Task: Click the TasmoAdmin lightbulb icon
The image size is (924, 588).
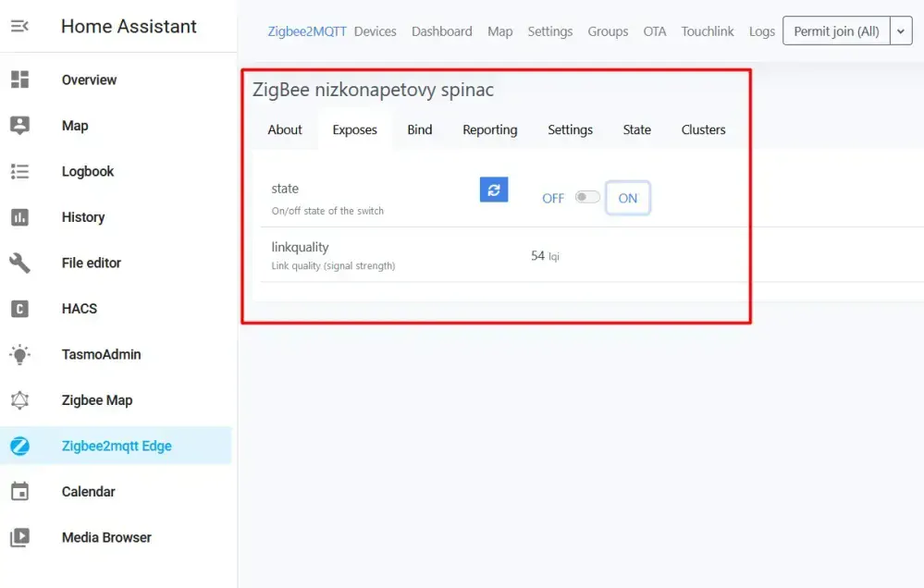Action: click(x=19, y=354)
